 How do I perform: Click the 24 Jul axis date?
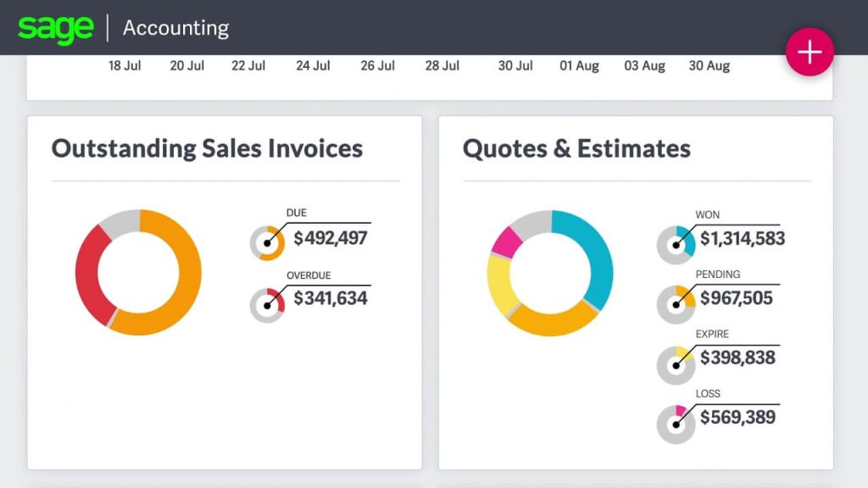(313, 66)
